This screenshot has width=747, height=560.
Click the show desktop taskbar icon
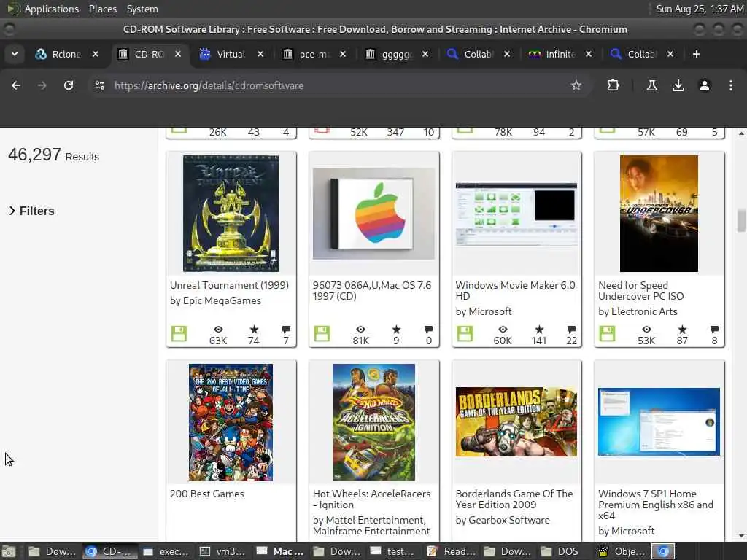tap(9, 551)
